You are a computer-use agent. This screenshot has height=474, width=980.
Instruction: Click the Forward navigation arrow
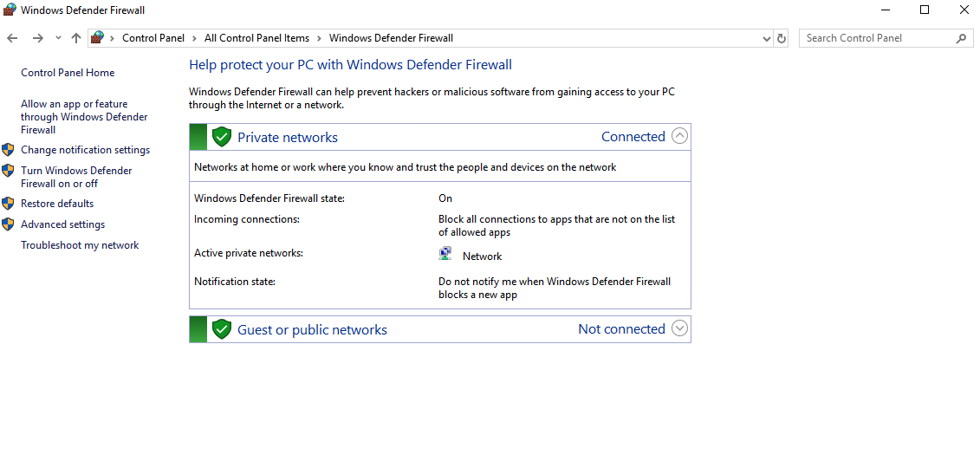pos(37,38)
